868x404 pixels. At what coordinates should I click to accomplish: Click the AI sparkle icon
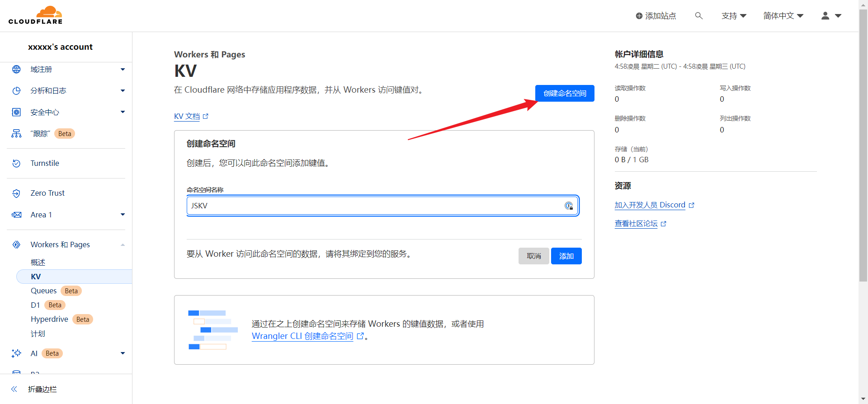(x=16, y=353)
